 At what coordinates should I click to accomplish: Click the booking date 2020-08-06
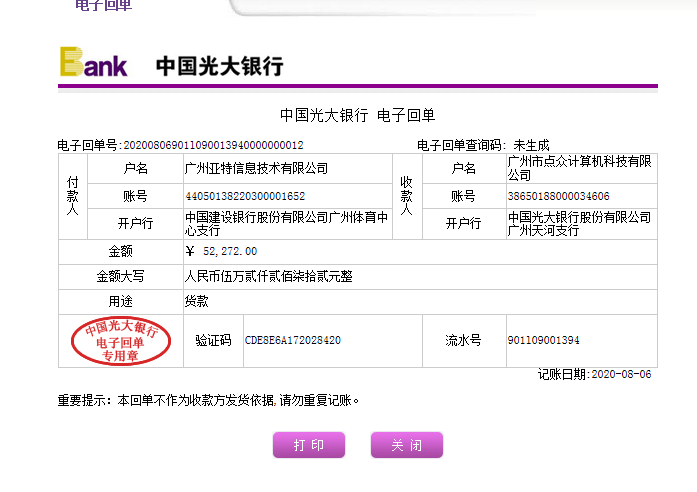pos(621,374)
